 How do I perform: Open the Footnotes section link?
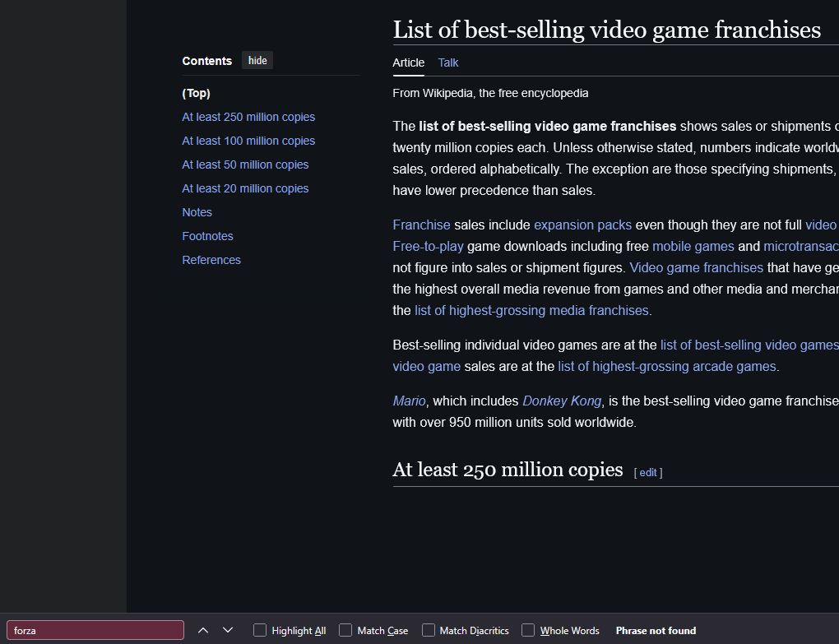coord(207,236)
